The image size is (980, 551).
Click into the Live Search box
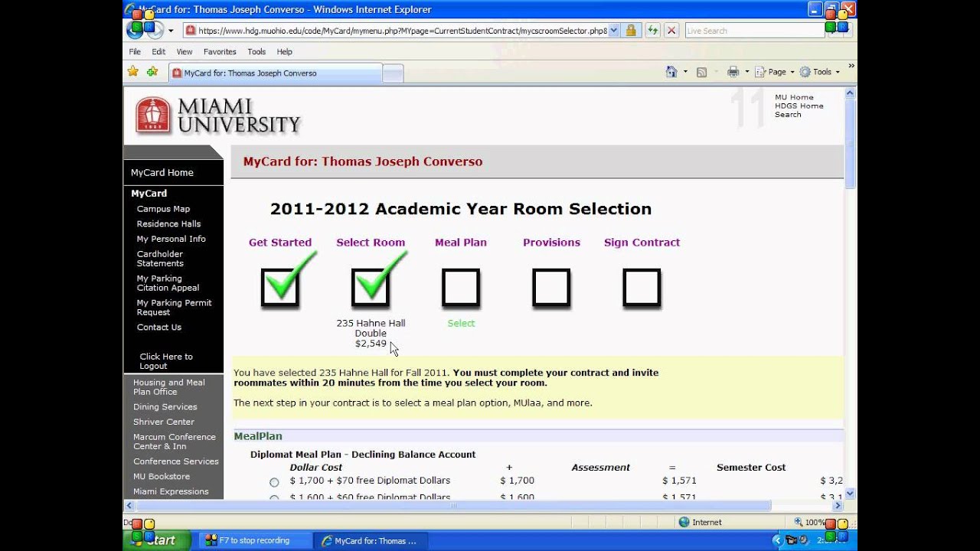pos(754,31)
